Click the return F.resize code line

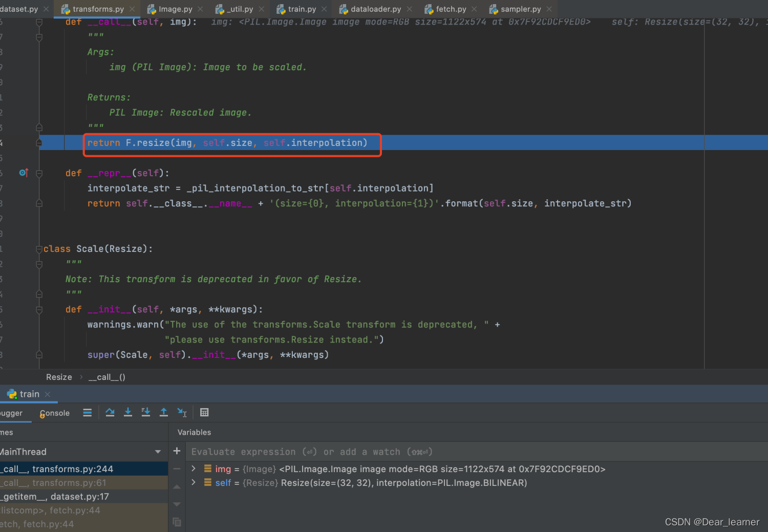coord(227,143)
